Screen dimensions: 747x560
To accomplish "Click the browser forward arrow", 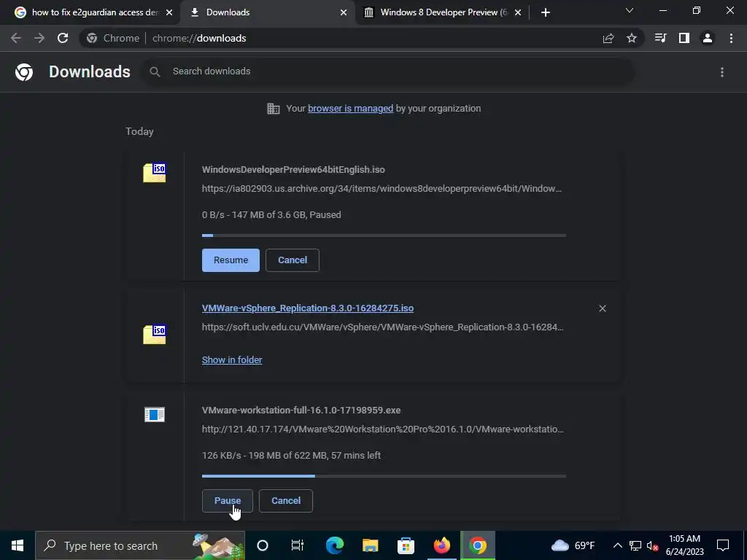I will pos(39,38).
